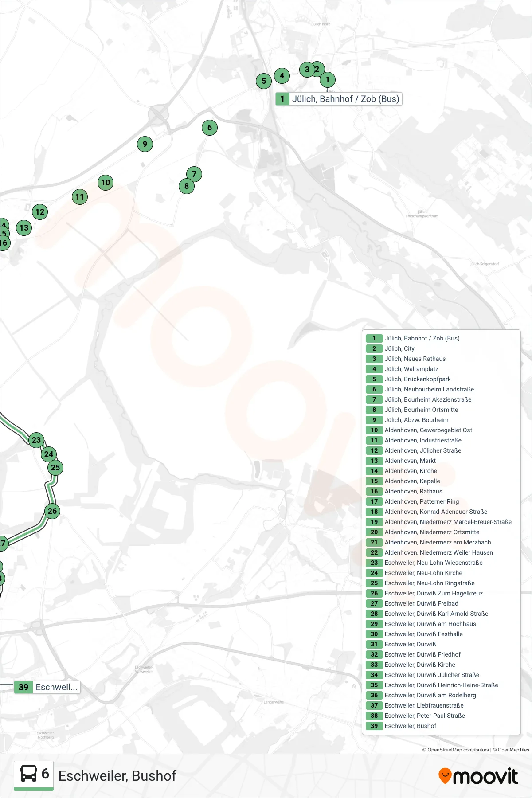Select stop marker 5 on the map
532x798 pixels.
click(x=264, y=81)
